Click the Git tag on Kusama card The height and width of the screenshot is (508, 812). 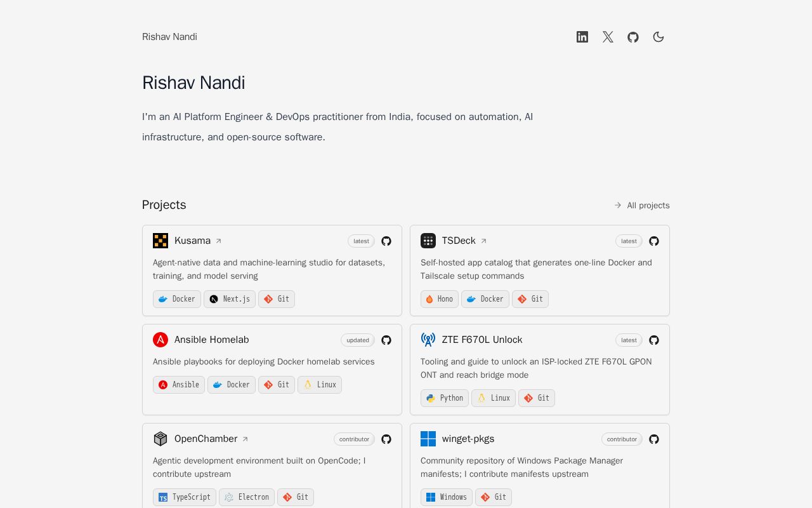(x=277, y=299)
